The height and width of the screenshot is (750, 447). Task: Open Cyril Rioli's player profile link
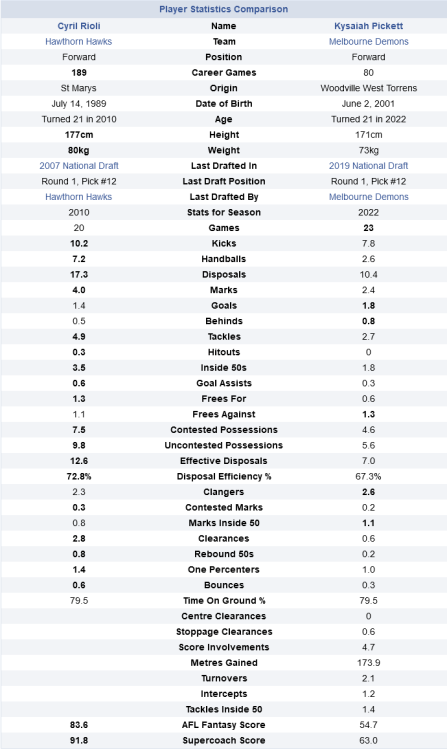(x=79, y=26)
